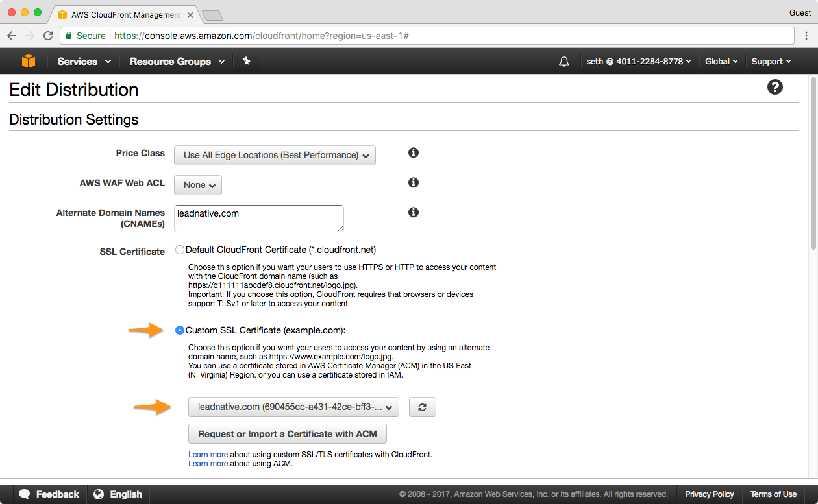Click info icon next to Price Class
This screenshot has width=818, height=504.
click(x=413, y=153)
